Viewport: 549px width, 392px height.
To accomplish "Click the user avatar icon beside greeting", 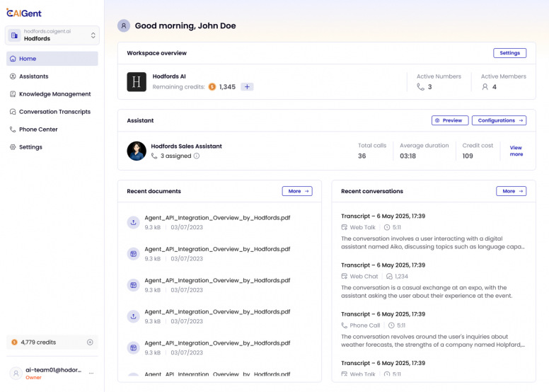I will click(x=124, y=25).
